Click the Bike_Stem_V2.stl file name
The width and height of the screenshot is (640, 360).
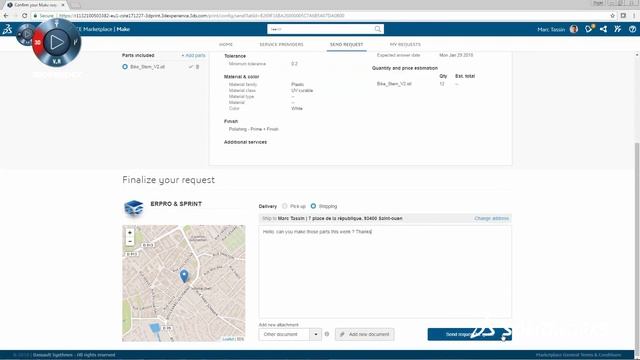pos(147,67)
